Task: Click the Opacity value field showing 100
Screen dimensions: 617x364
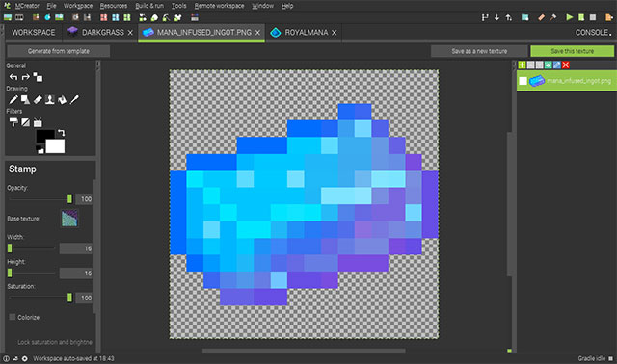Action: pyautogui.click(x=84, y=199)
